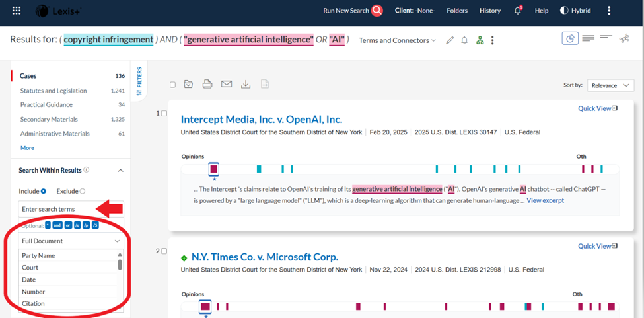
Task: Open Quick View for Intercept Media result
Action: click(598, 108)
